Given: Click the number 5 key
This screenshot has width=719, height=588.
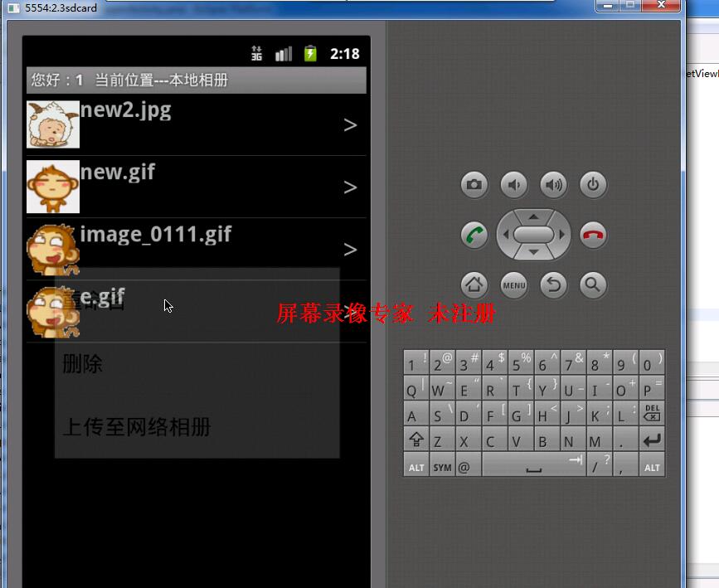Looking at the screenshot, I should (521, 362).
